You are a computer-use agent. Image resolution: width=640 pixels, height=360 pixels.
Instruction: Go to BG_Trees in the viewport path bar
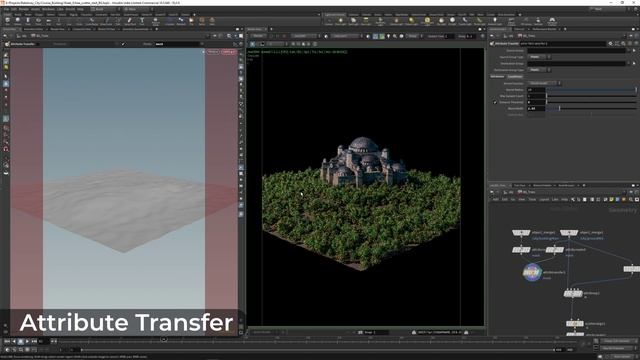pos(42,36)
